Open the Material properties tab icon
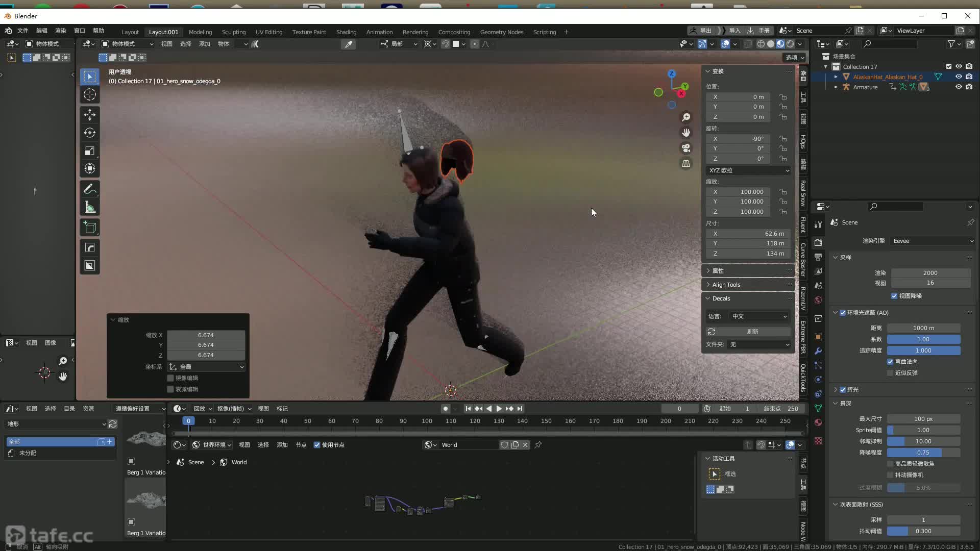The height and width of the screenshot is (551, 980). tap(818, 422)
